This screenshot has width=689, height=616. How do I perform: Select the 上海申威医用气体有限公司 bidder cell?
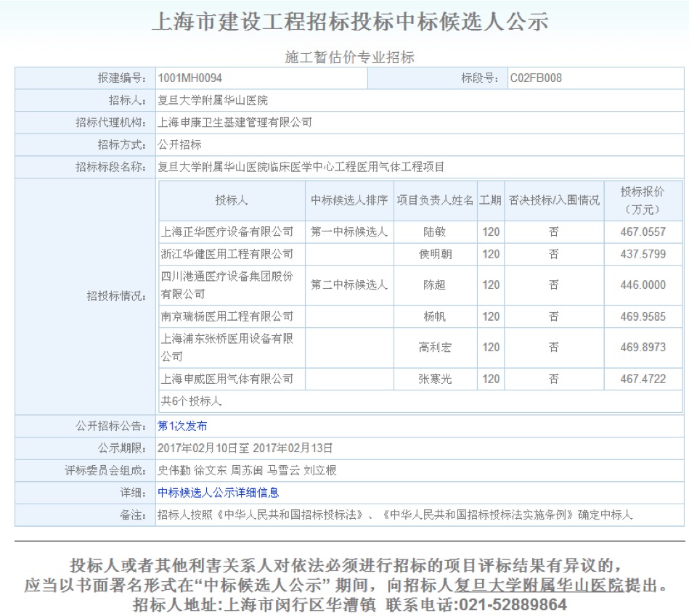[227, 379]
